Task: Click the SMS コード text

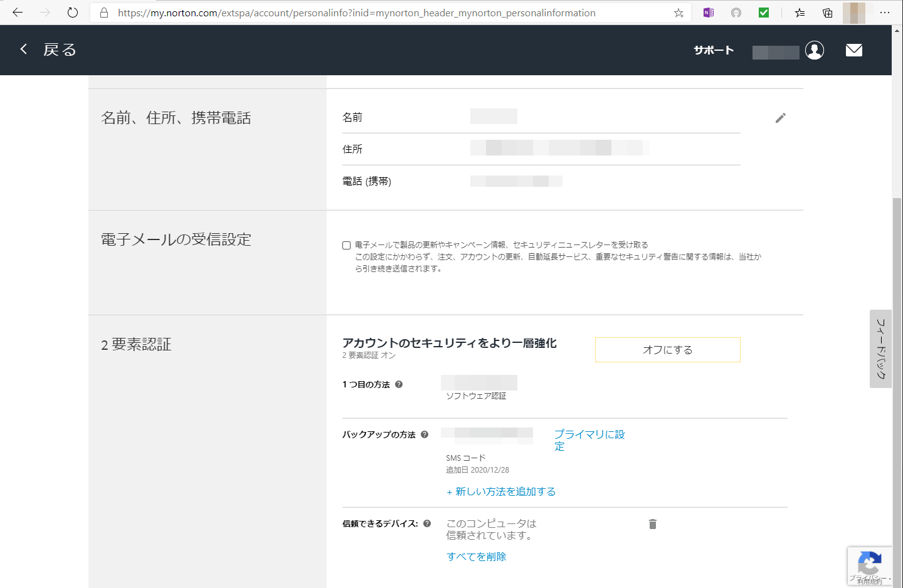Action: (466, 458)
